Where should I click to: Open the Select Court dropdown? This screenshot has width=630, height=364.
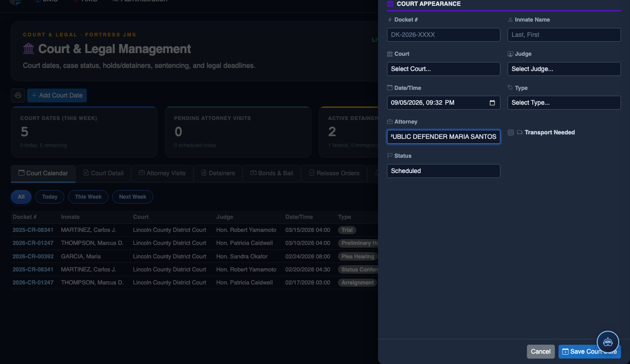(443, 69)
